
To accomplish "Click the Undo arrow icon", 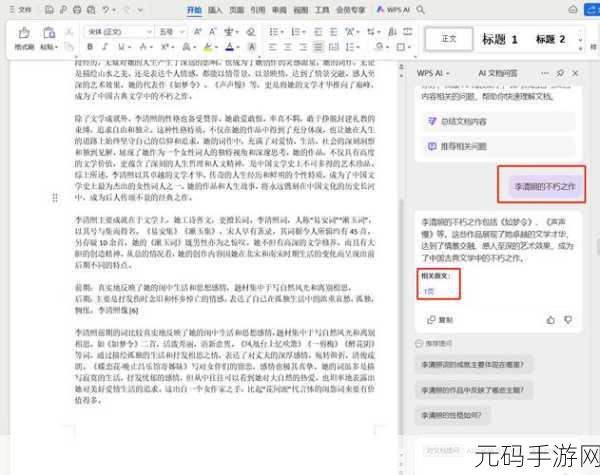I will click(106, 10).
